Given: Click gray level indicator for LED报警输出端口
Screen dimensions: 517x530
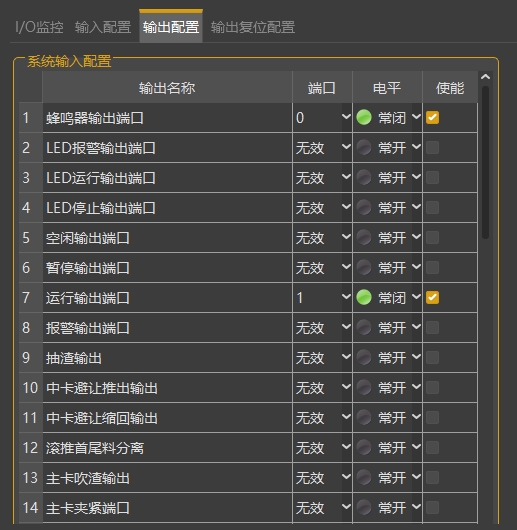Looking at the screenshot, I should point(364,147).
